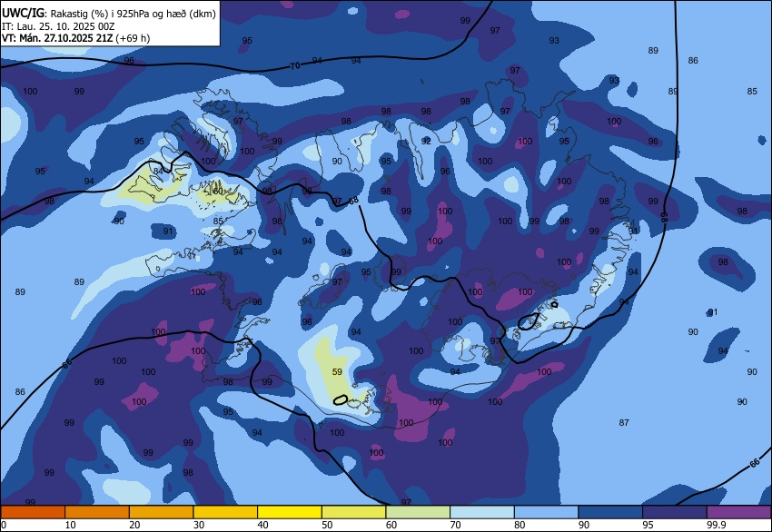Select the bright yellow 40–50 legend swatch

[x=290, y=512]
